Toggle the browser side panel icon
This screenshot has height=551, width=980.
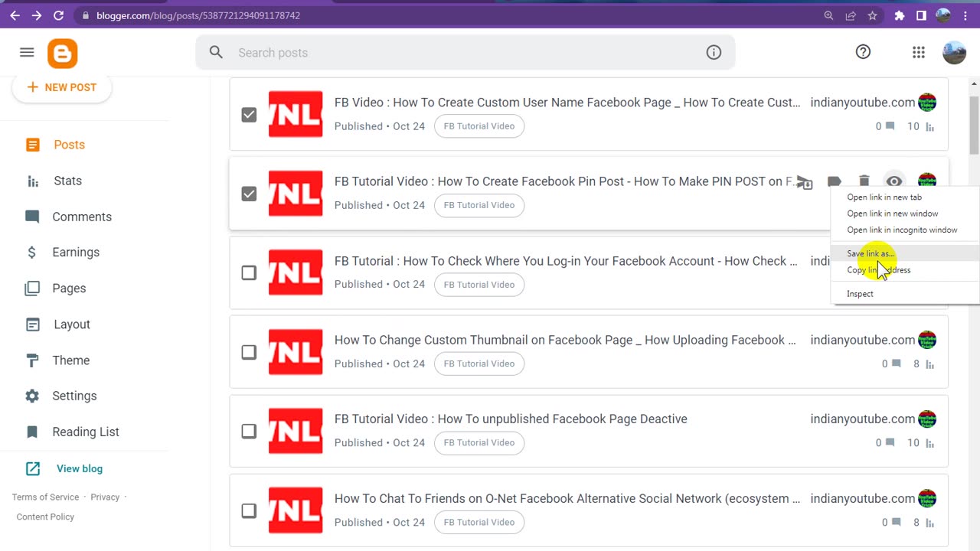coord(921,15)
